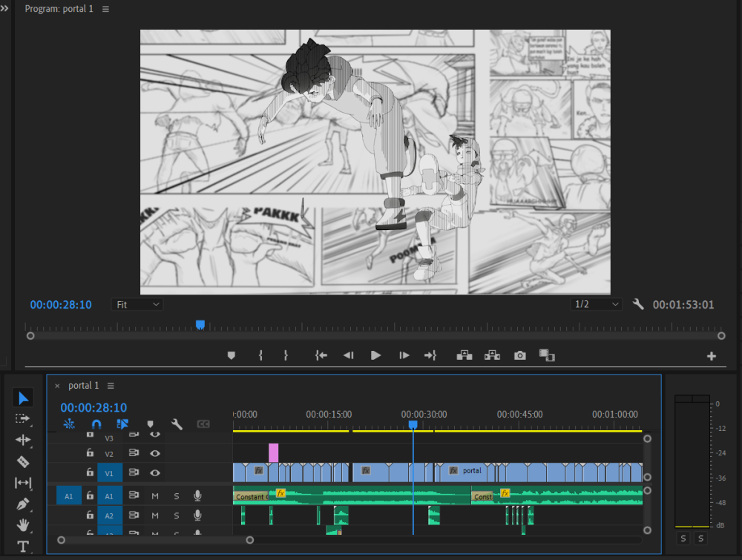Screen dimensions: 742x560
Task: Open the Button Editor plus icon
Action: [712, 356]
